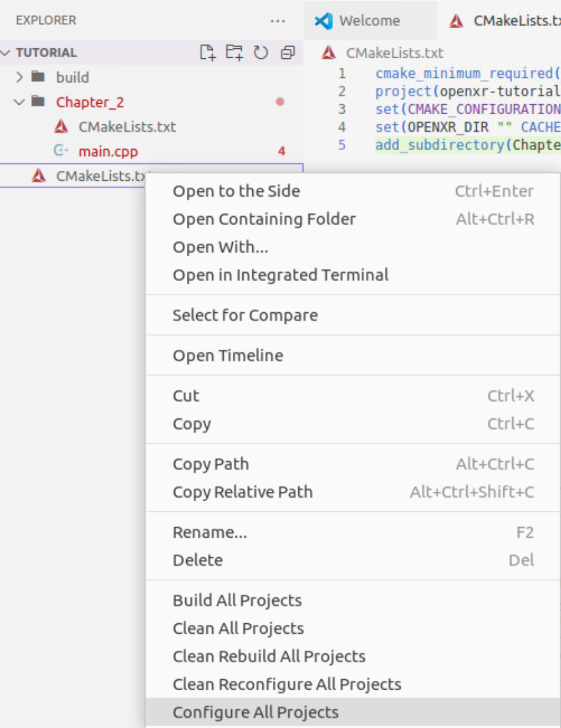Click the CMakeLists.txt breadcrumb above editor

coord(394,52)
